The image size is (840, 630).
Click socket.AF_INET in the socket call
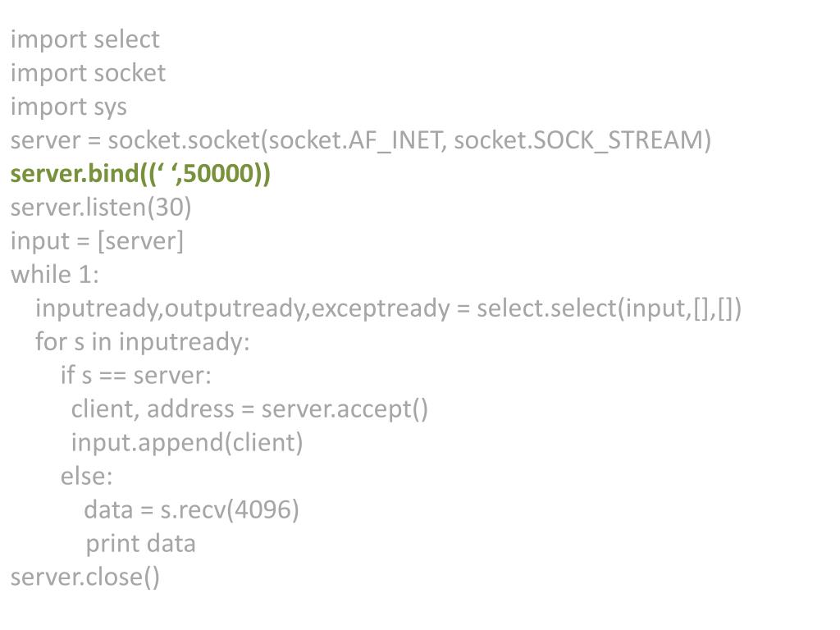point(354,140)
